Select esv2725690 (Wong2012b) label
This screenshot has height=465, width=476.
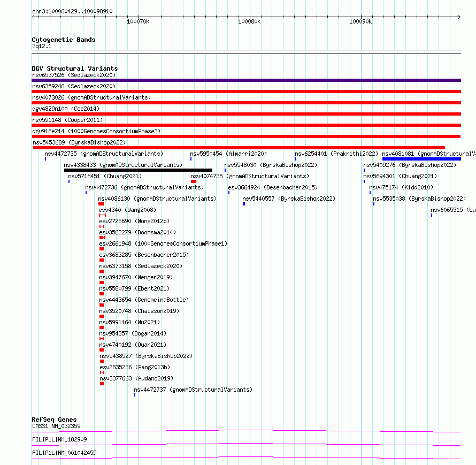(x=134, y=221)
